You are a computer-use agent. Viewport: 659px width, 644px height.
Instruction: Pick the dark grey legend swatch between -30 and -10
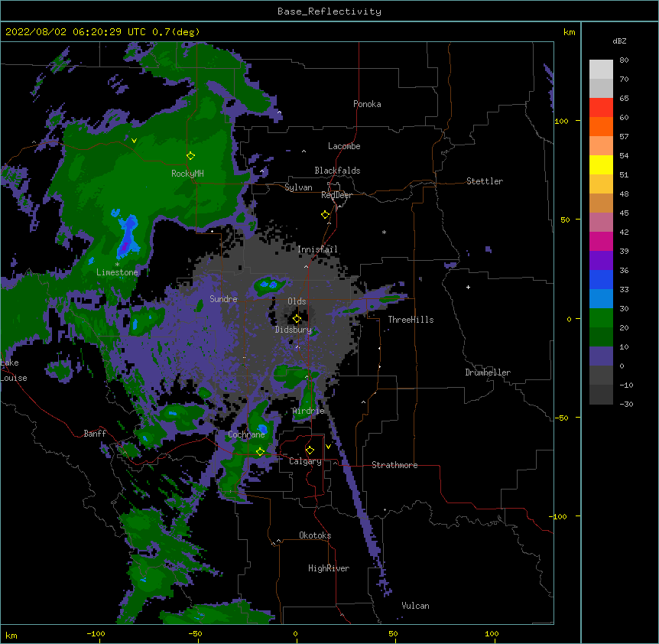[601, 395]
